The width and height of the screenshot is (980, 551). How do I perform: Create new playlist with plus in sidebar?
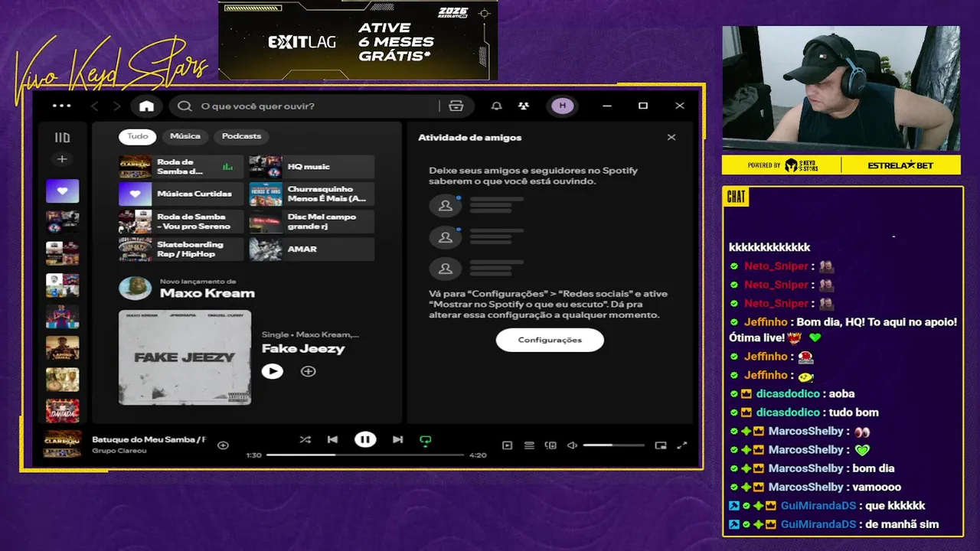pos(62,159)
